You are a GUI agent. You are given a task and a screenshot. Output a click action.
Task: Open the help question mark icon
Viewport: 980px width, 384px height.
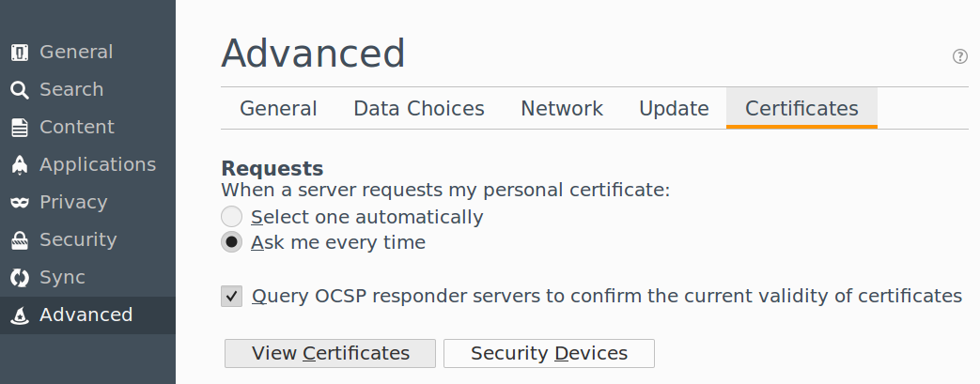pyautogui.click(x=960, y=56)
